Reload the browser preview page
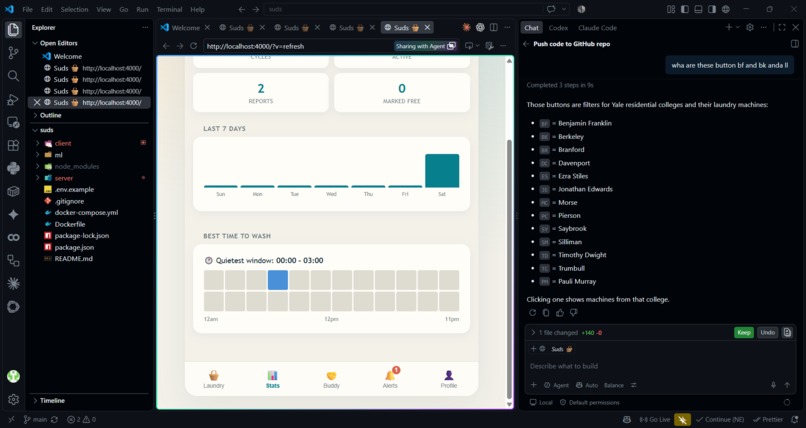Viewport: 806px width, 428px height. [x=193, y=46]
